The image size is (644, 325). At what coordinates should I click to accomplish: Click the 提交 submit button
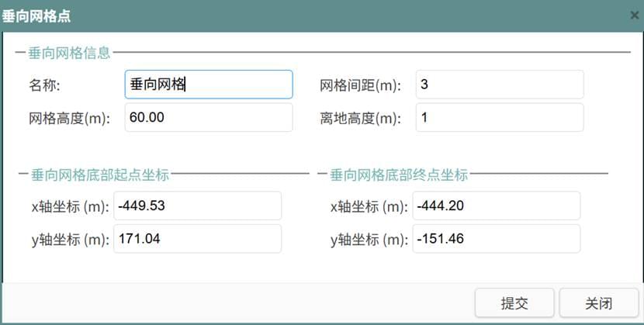[514, 303]
